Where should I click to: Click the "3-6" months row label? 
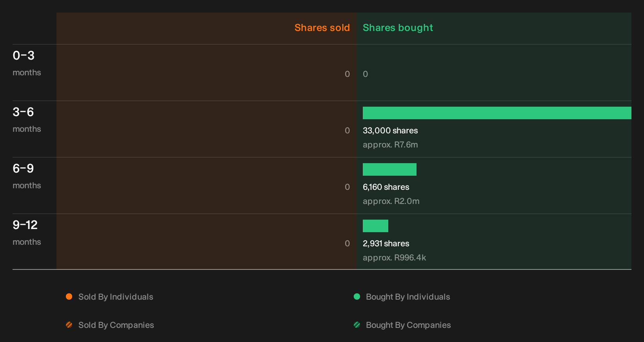[x=23, y=112]
